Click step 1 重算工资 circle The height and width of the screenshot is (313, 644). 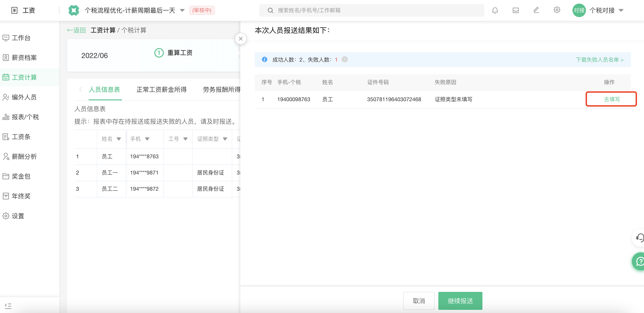point(159,53)
